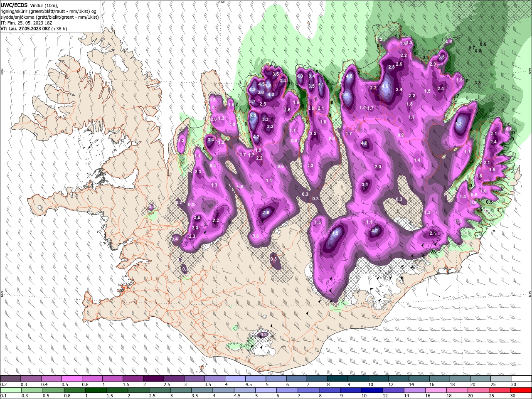Click the light lavender snow-scale swatch labeled 4
The width and height of the screenshot is (532, 399).
(235, 379)
